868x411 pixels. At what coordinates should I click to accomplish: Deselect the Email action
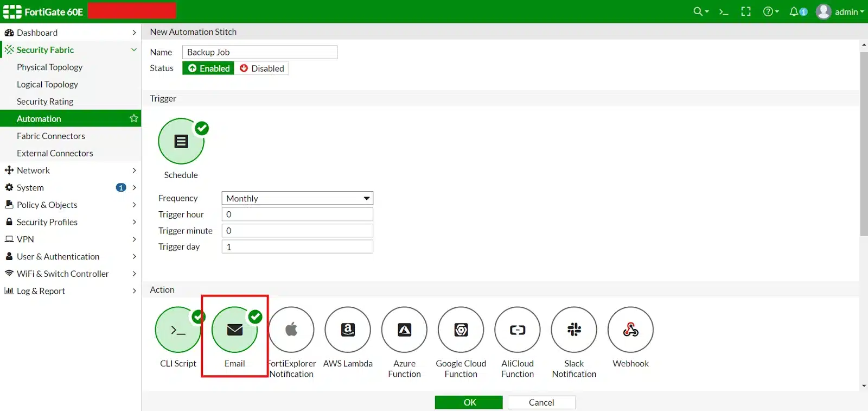(x=235, y=330)
